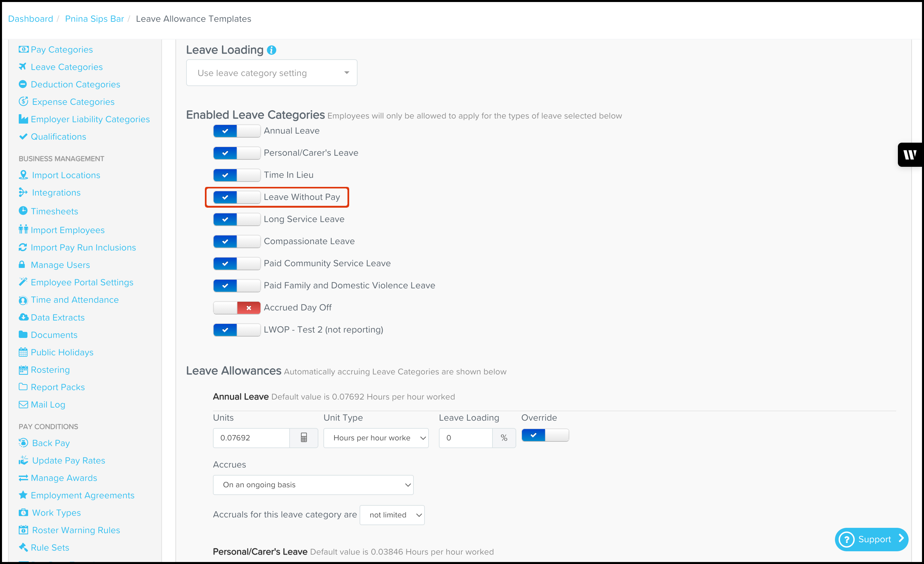Open the Manage Users sidebar item
The width and height of the screenshot is (924, 564).
[60, 265]
